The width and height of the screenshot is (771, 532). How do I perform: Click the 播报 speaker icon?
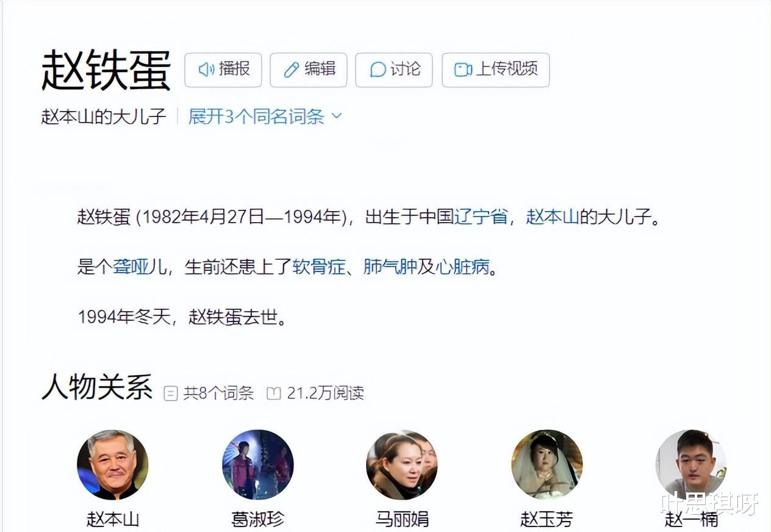click(206, 70)
